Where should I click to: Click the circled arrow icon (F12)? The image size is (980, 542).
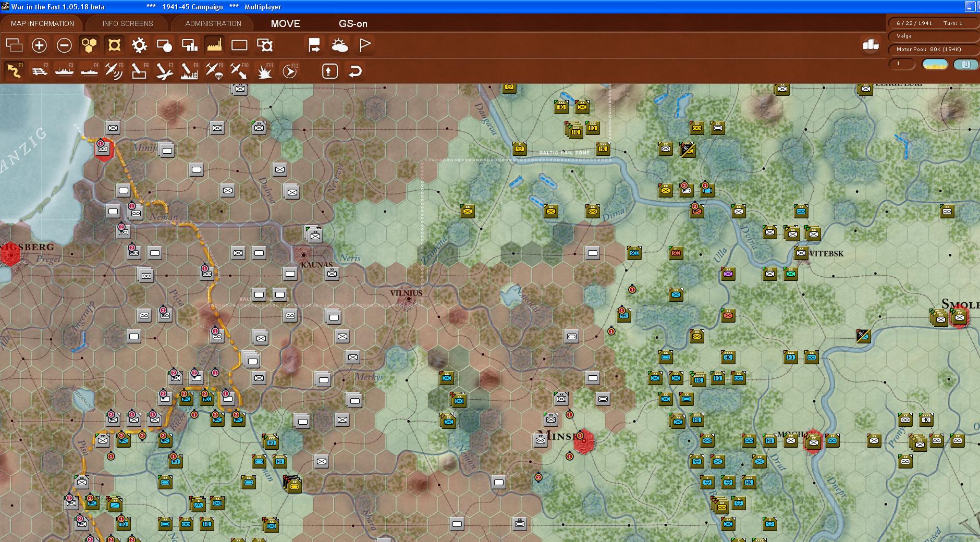point(290,71)
